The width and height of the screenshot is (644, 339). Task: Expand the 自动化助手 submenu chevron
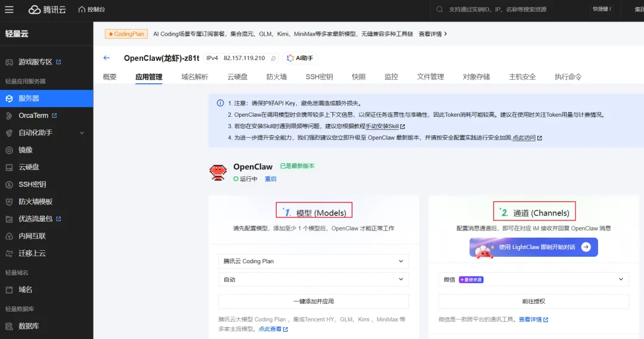point(82,133)
